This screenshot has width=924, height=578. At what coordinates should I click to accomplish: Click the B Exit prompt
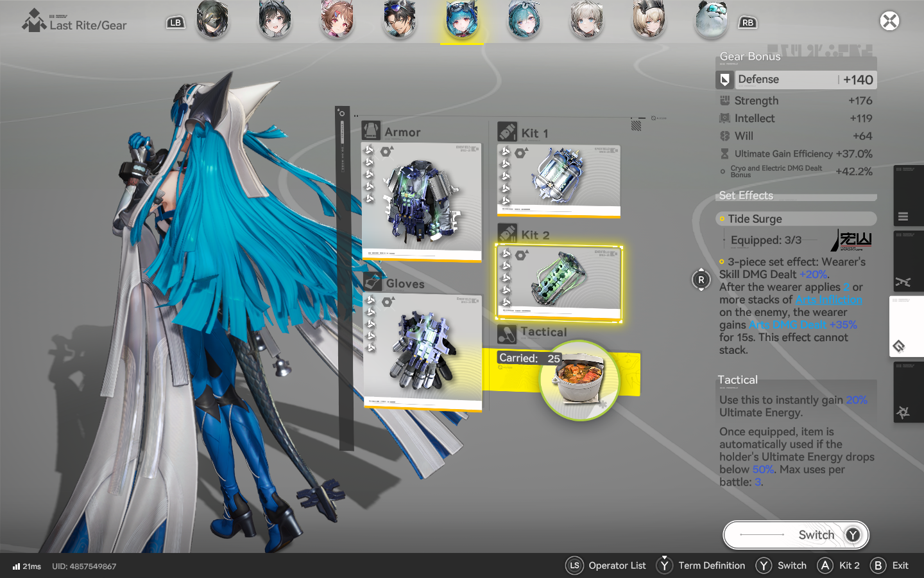click(x=889, y=566)
